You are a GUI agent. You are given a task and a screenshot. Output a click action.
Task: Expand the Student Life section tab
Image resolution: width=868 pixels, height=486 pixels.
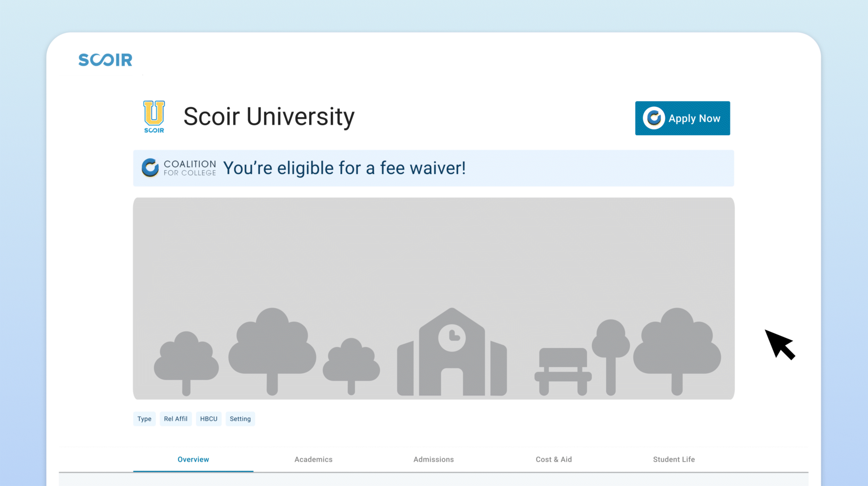tap(674, 459)
